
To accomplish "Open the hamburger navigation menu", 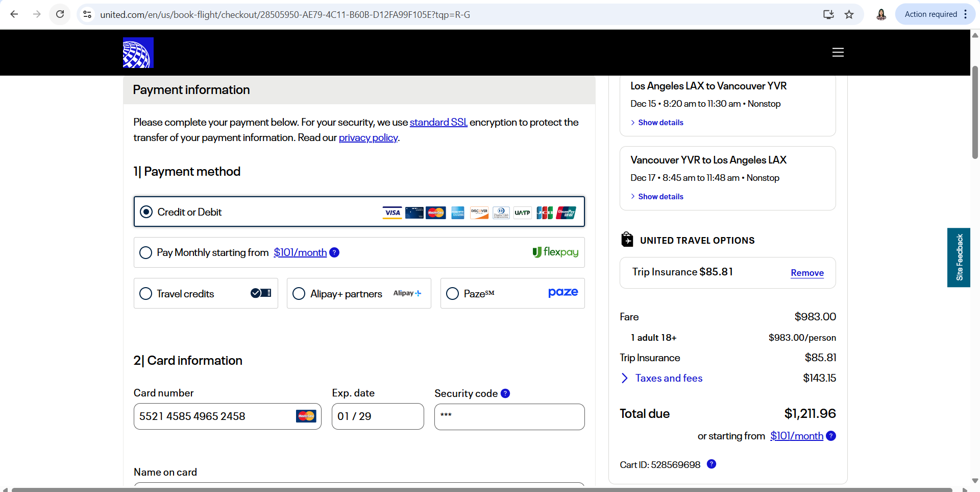I will 838,52.
